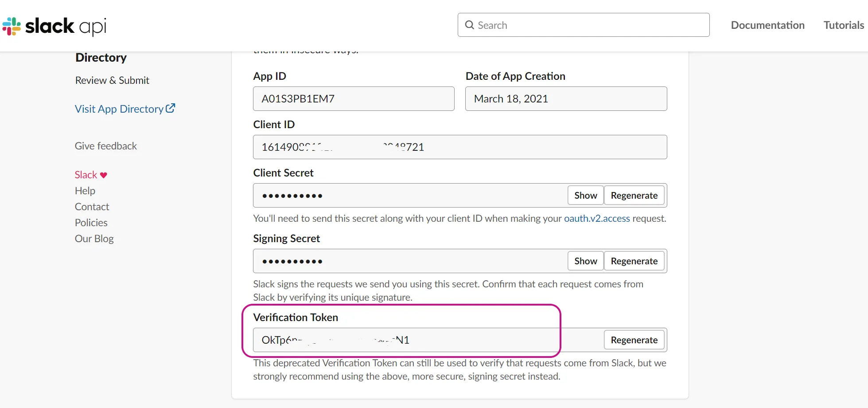868x408 pixels.
Task: Show the Client Secret
Action: coord(585,195)
